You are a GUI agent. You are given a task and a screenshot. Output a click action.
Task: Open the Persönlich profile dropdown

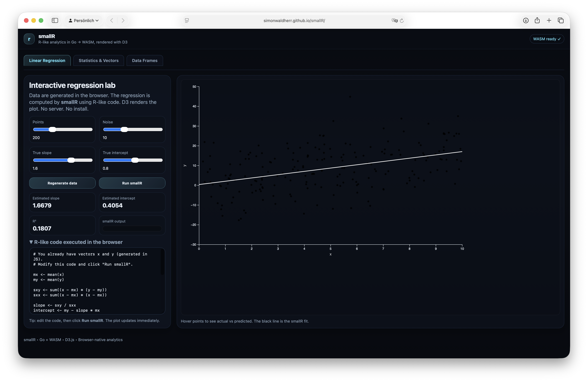point(84,20)
